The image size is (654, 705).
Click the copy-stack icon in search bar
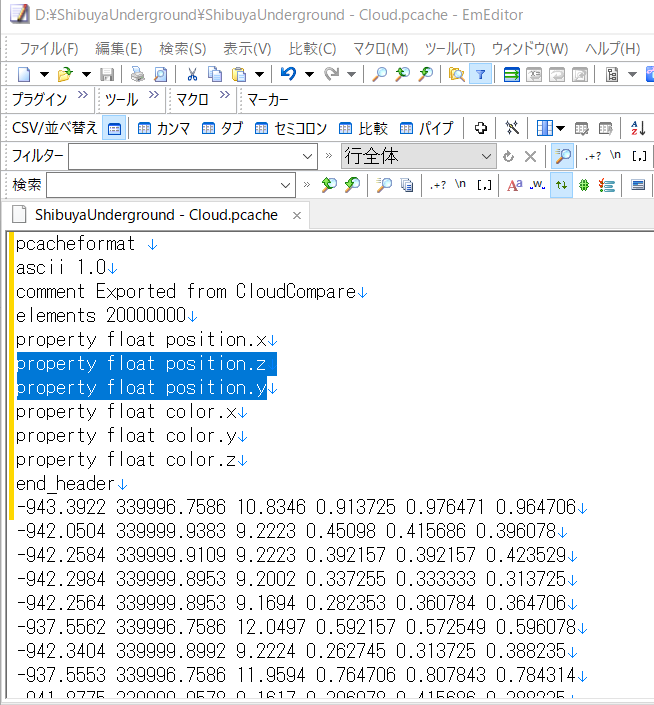tap(407, 185)
